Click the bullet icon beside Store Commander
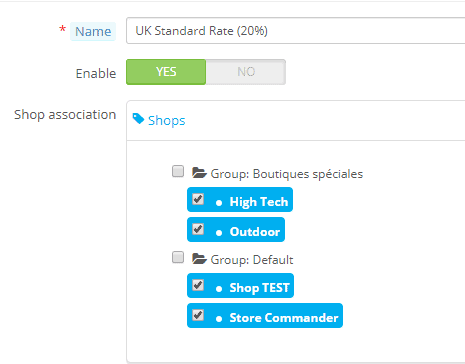Viewport: 465px width, 364px height. 219,319
